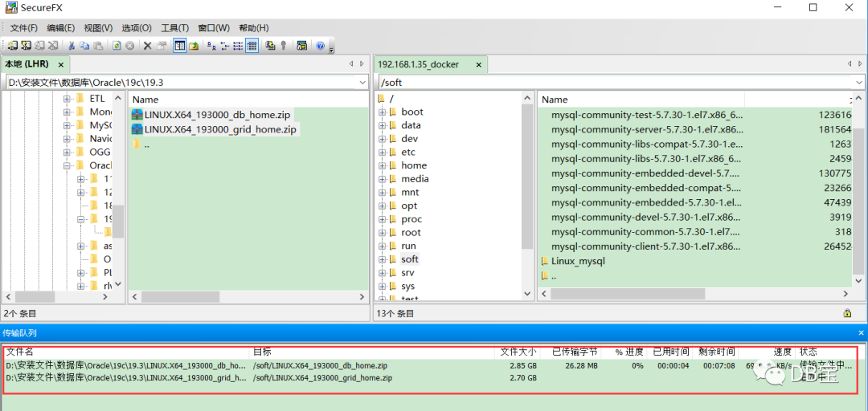Switch to Details view in the toolbar
Image resolution: width=868 pixels, height=411 pixels.
pos(252,46)
